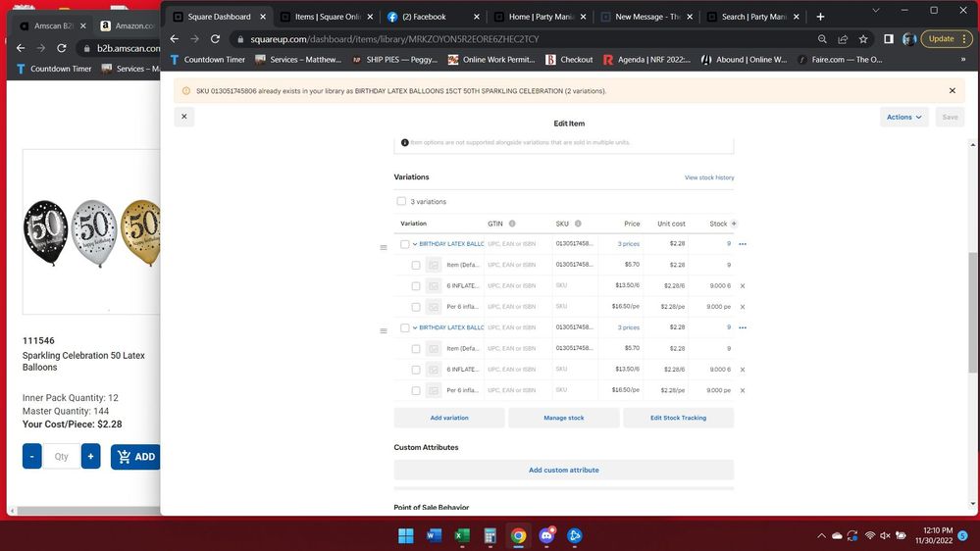Viewport: 980px width, 551px height.
Task: Open the View stock history link
Action: tap(708, 177)
